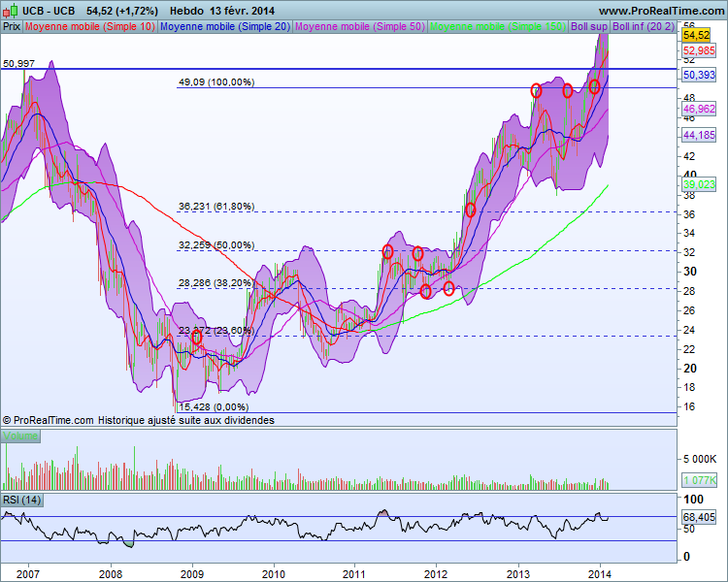728x582 pixels.
Task: Click the 100 RSI axis value
Action: pyautogui.click(x=693, y=500)
